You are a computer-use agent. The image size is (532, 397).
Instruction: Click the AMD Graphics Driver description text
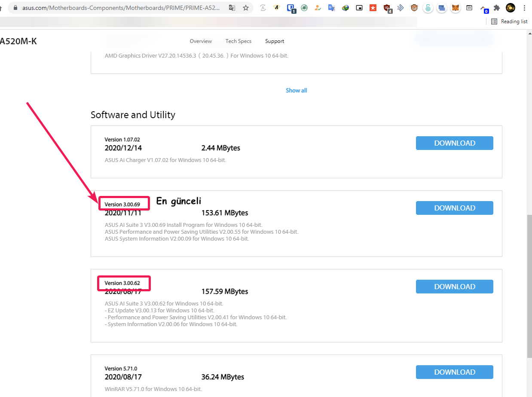pyautogui.click(x=196, y=55)
